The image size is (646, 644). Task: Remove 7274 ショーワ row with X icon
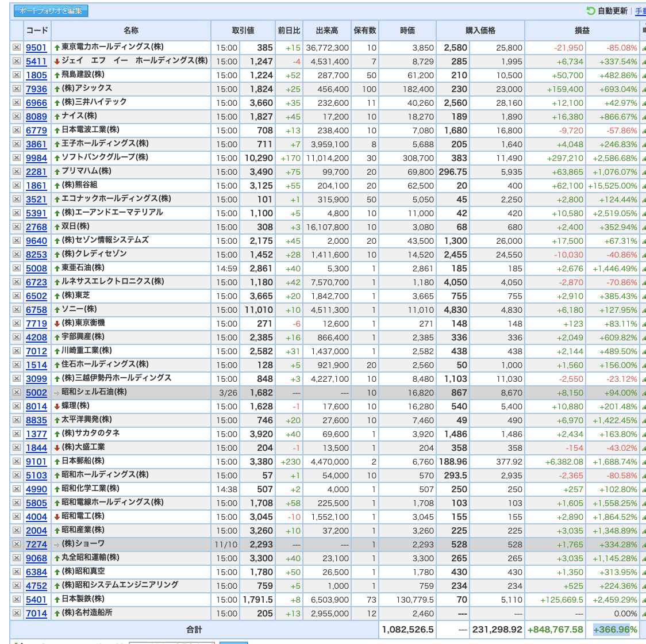pos(17,544)
